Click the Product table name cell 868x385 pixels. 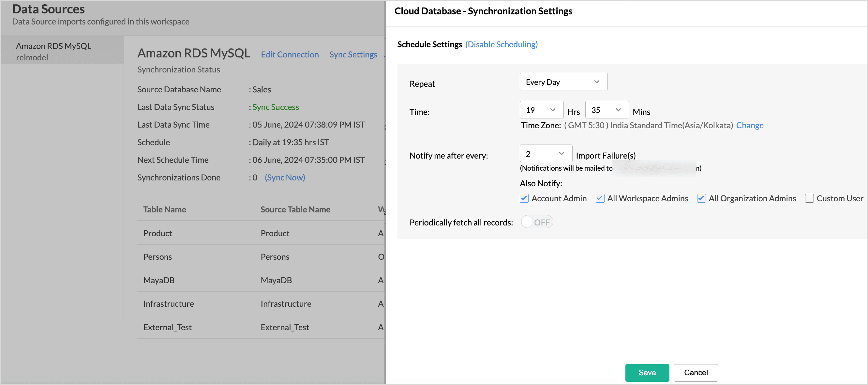[158, 233]
